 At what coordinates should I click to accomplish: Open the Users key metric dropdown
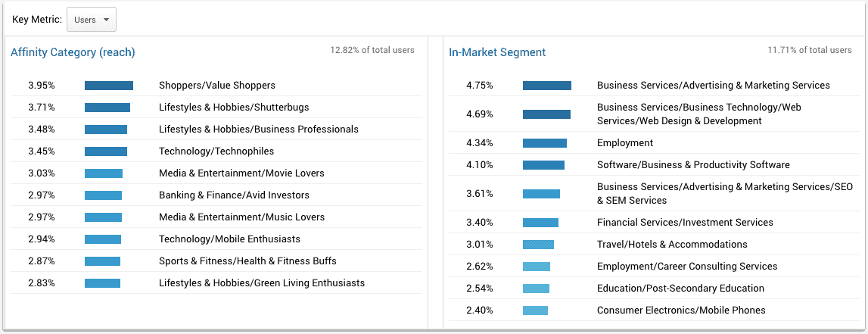92,20
